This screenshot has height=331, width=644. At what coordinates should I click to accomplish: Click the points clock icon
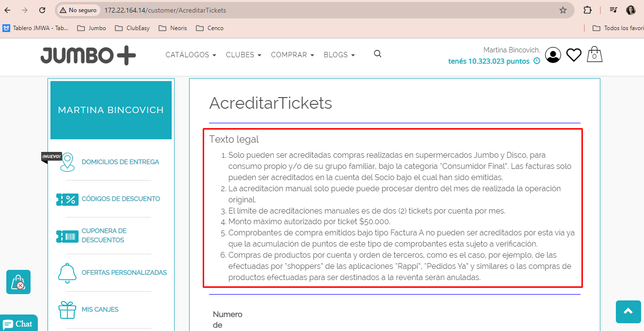(x=537, y=61)
